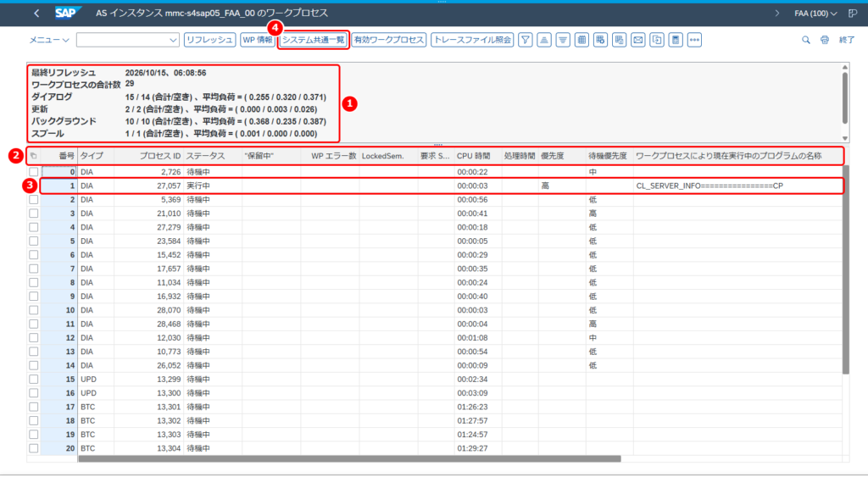This screenshot has height=477, width=868.
Task: Click the リフレッシュ button
Action: (210, 40)
